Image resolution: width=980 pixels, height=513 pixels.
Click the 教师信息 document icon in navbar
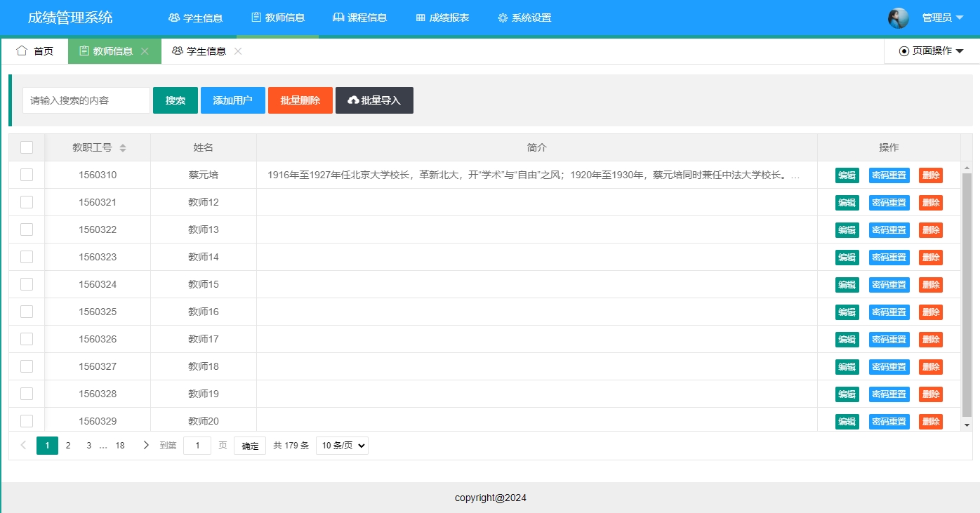[x=254, y=19]
